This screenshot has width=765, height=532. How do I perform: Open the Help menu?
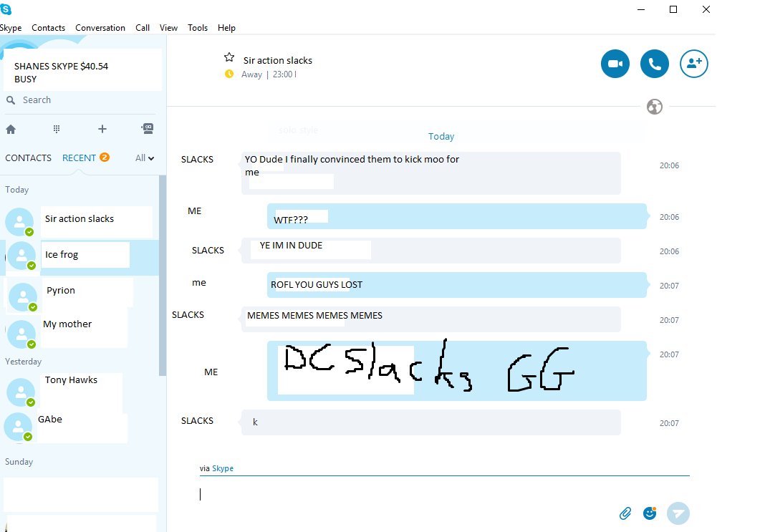point(226,28)
